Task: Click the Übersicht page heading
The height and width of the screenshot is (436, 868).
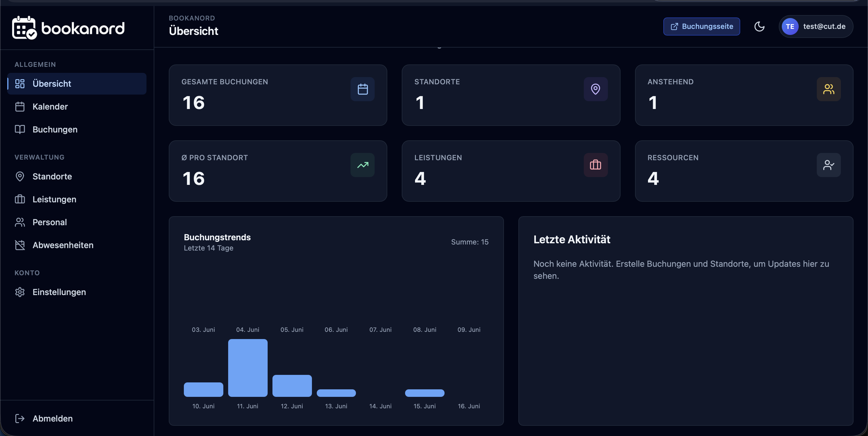Action: pos(193,31)
